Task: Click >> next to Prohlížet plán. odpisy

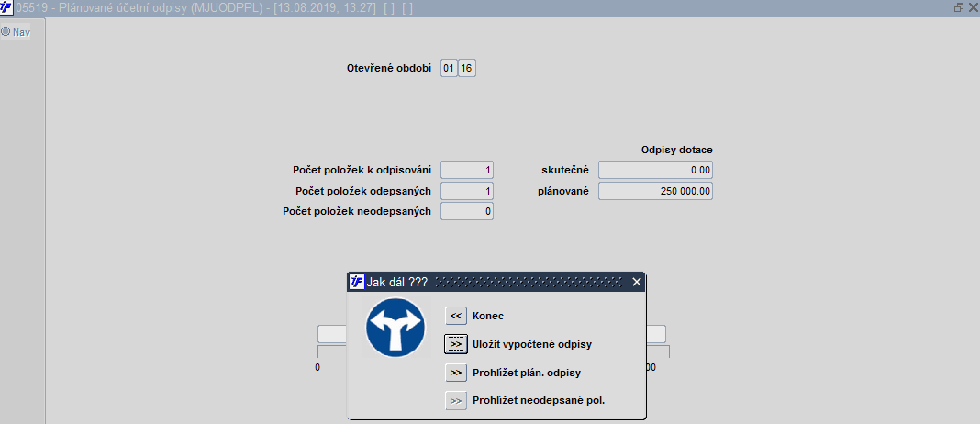Action: 456,372
